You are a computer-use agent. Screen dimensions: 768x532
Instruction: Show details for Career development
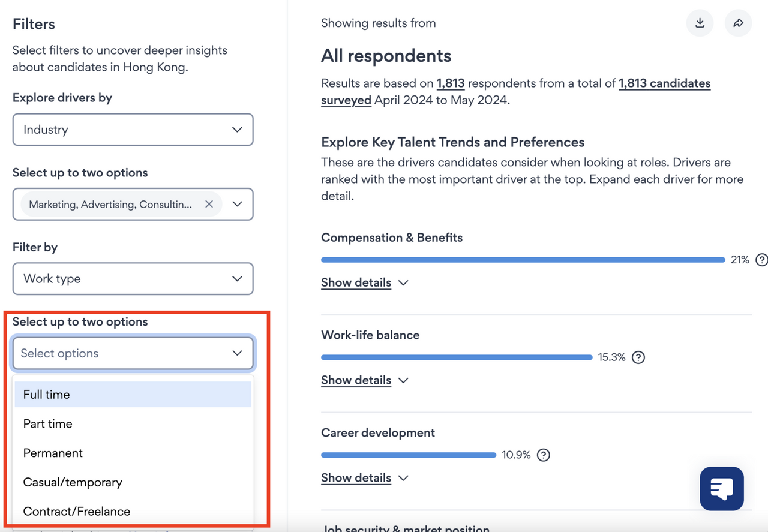364,478
